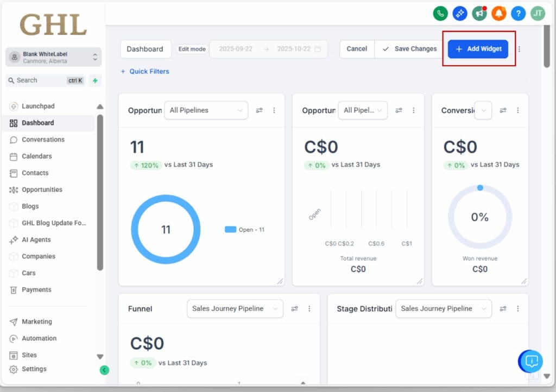Viewport: 556px width, 392px height.
Task: Click the Add Widget button
Action: (x=478, y=49)
